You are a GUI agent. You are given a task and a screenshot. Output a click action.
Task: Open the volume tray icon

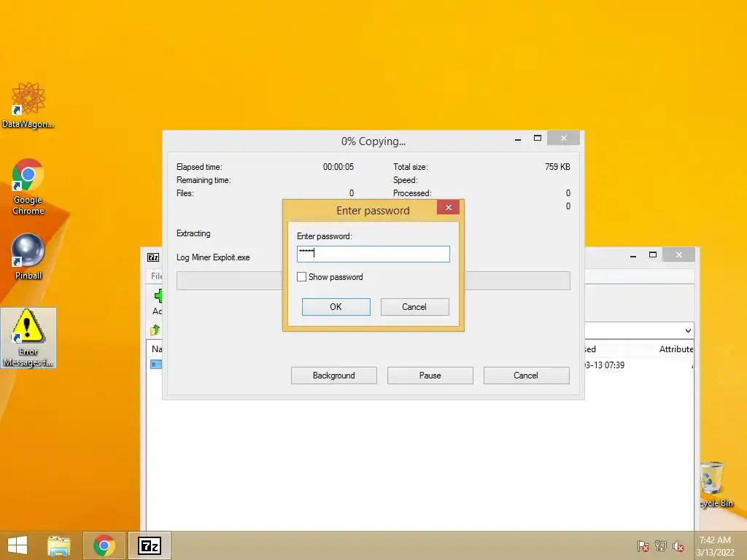click(678, 545)
